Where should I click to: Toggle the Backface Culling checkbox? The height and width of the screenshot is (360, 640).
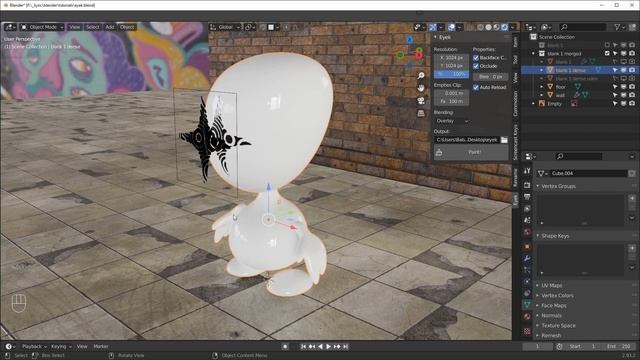pos(476,58)
